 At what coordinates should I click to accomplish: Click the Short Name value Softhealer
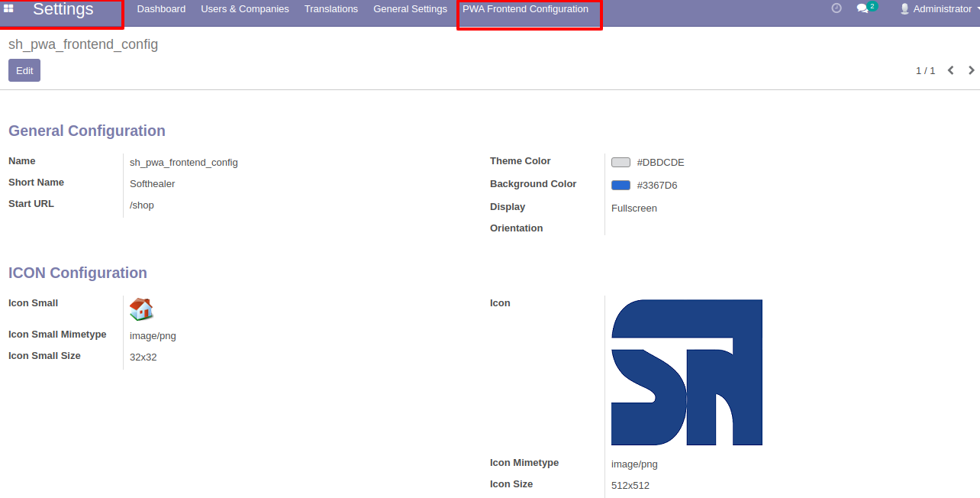click(x=153, y=184)
